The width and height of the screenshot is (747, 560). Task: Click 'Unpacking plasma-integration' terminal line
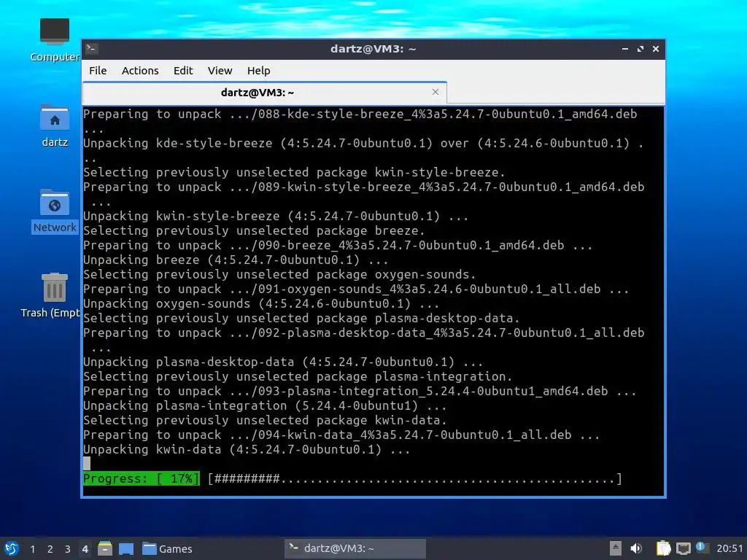pos(265,405)
